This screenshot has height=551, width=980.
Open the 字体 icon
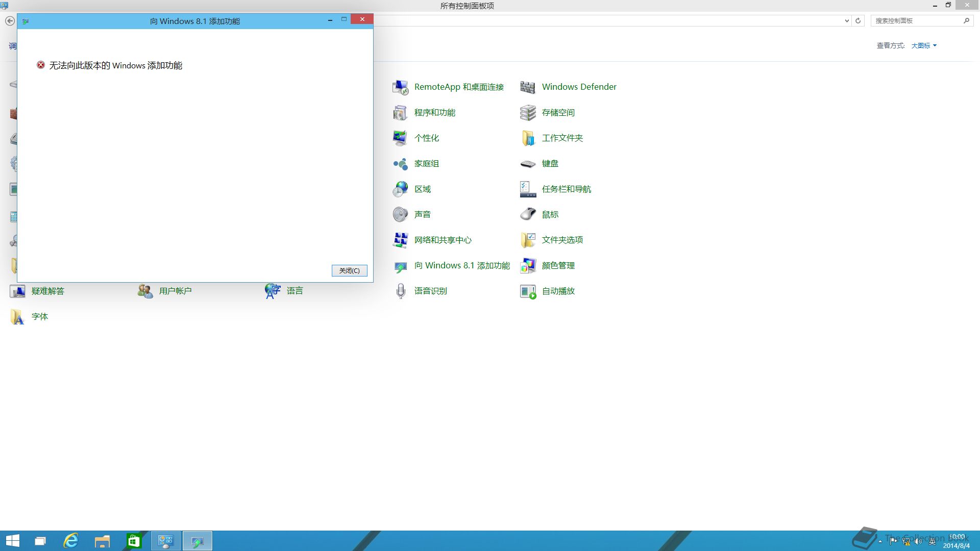coord(18,317)
